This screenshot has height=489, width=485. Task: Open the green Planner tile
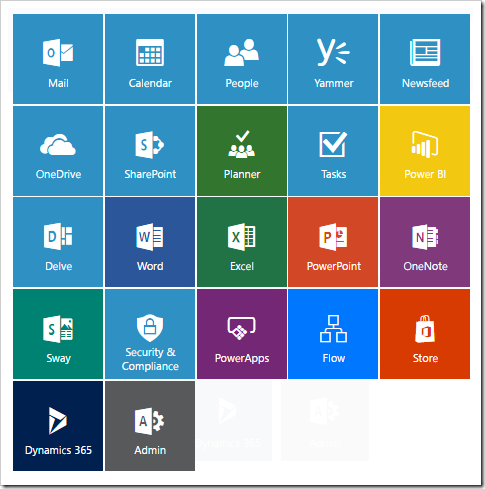tap(242, 151)
